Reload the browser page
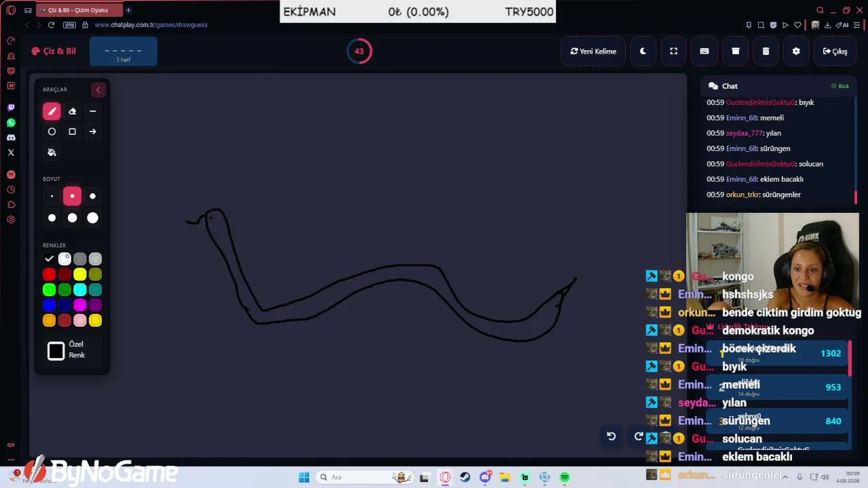868x488 pixels. tap(51, 25)
